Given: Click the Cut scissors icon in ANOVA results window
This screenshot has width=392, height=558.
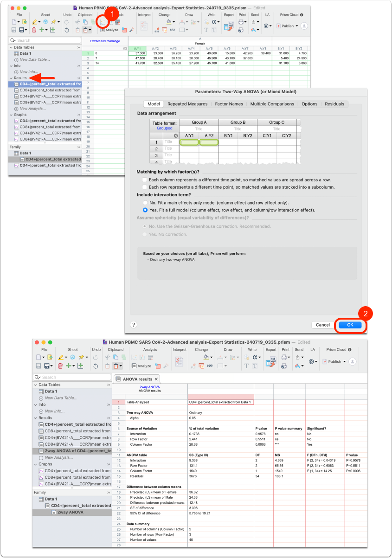Looking at the screenshot, I should (x=107, y=357).
